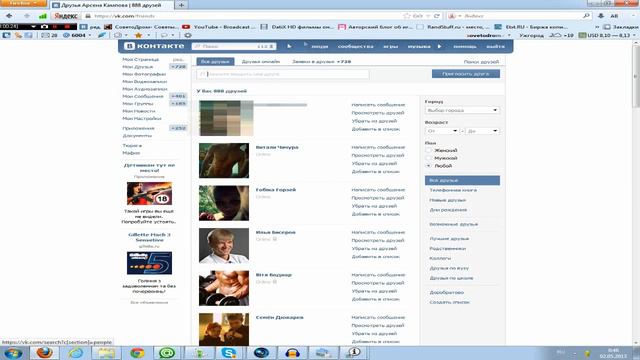
Task: Select the Мужской gender radio button
Action: point(429,158)
